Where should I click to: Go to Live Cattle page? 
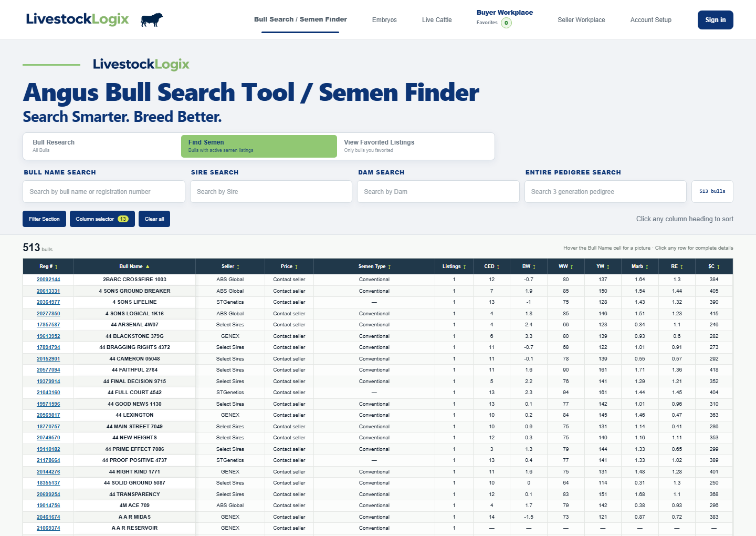click(437, 20)
